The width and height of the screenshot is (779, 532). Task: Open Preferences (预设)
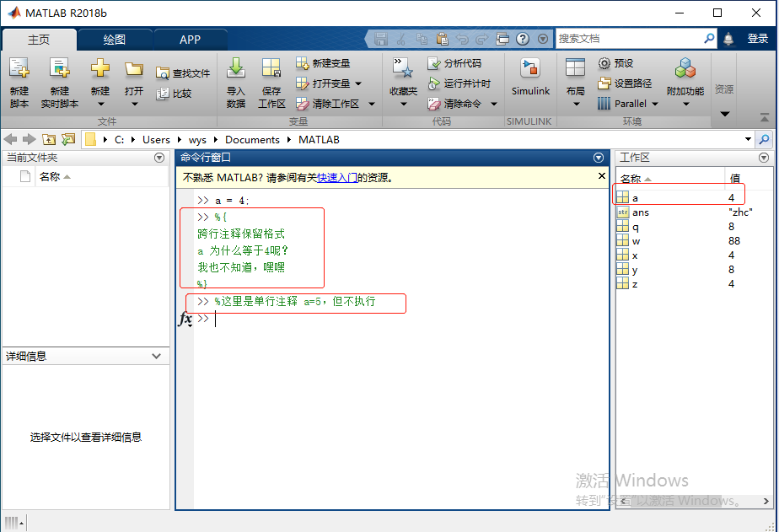pyautogui.click(x=615, y=63)
